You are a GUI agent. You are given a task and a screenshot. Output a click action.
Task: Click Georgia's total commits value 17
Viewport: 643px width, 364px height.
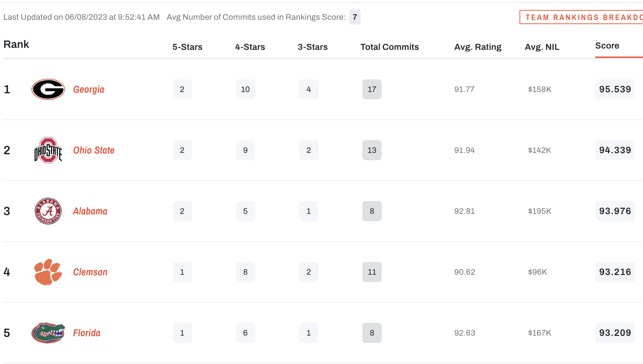click(x=372, y=89)
